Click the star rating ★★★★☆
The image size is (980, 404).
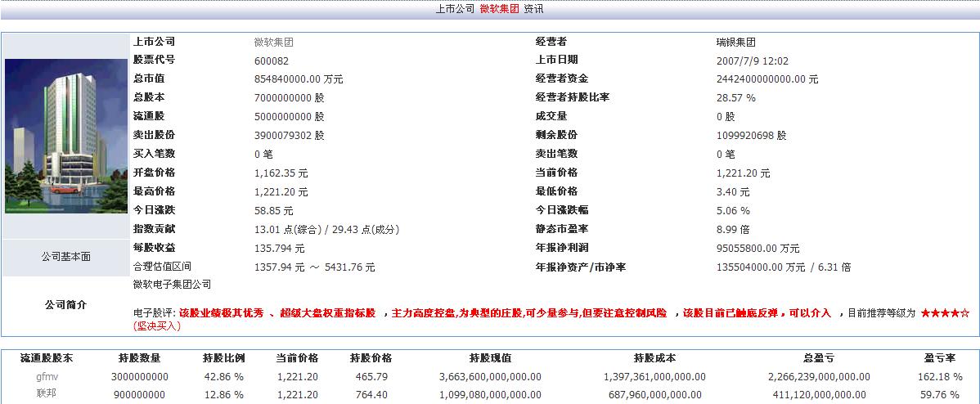click(945, 313)
